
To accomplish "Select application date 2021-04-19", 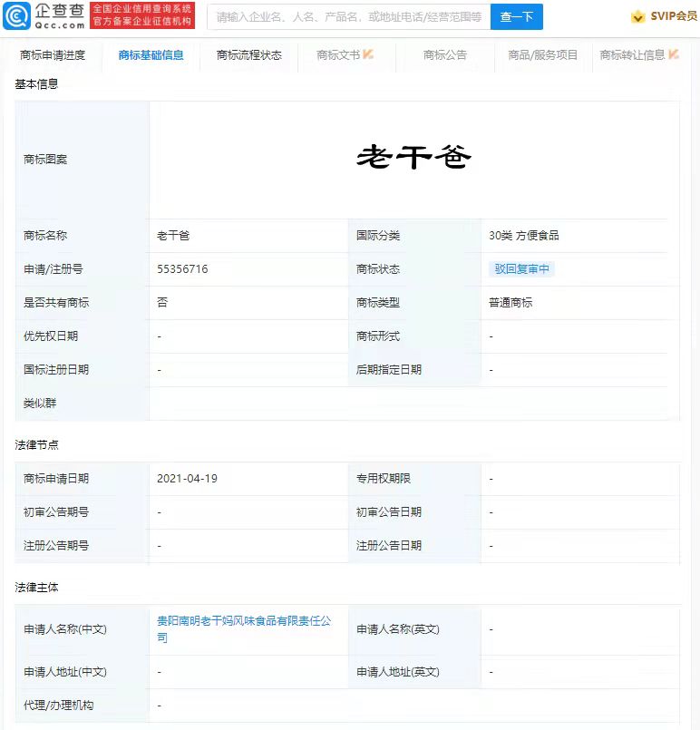I will tap(187, 479).
